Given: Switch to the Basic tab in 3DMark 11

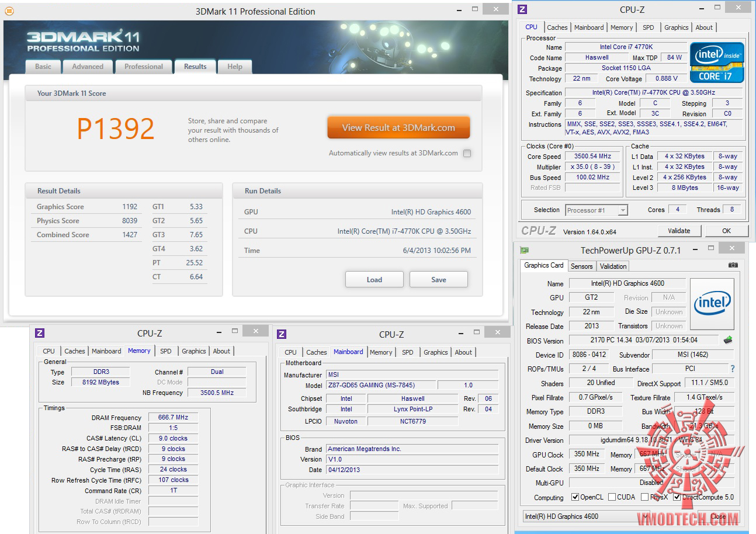Looking at the screenshot, I should pos(43,67).
